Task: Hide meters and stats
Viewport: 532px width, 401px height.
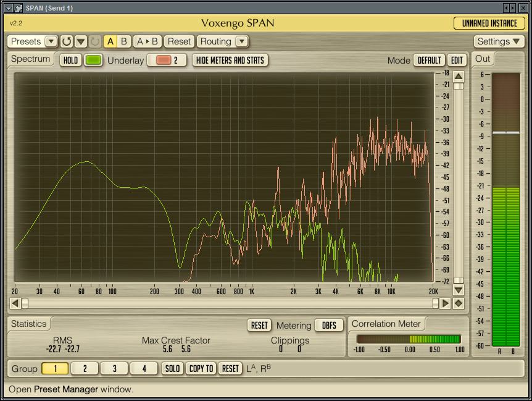Action: (230, 60)
